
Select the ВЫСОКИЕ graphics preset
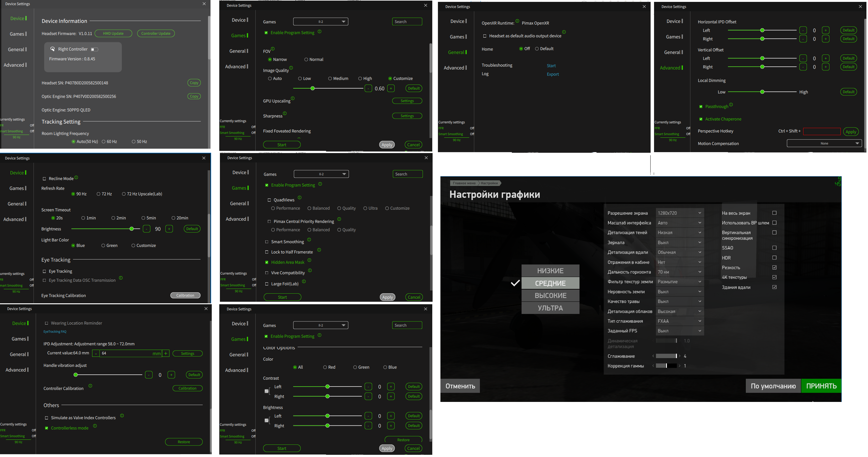[550, 296]
